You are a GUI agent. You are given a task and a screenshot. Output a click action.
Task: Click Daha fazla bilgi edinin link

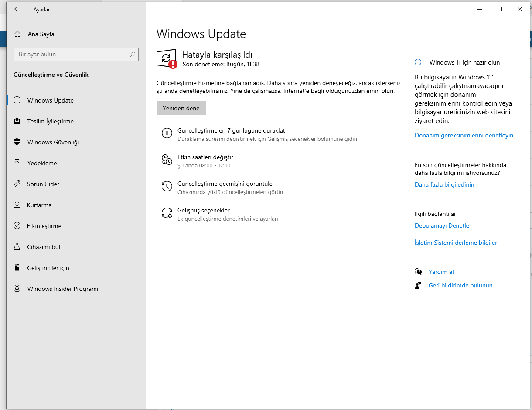pyautogui.click(x=444, y=184)
